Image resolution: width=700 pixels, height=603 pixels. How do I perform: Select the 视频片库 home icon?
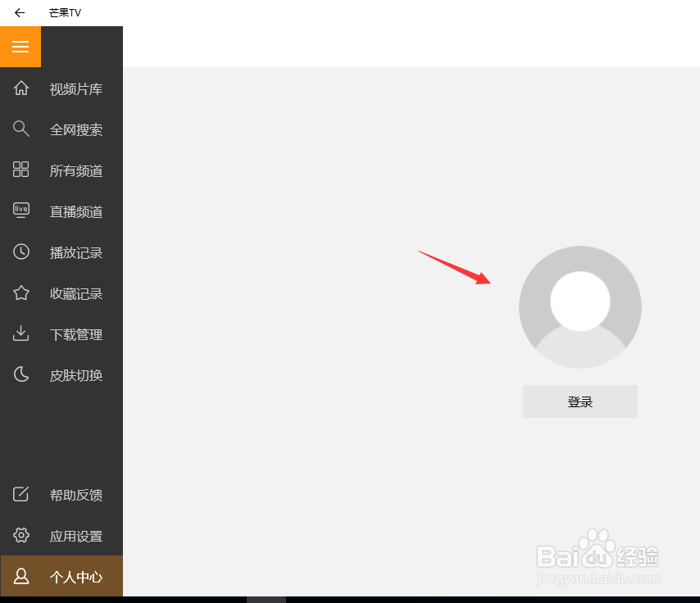click(20, 88)
